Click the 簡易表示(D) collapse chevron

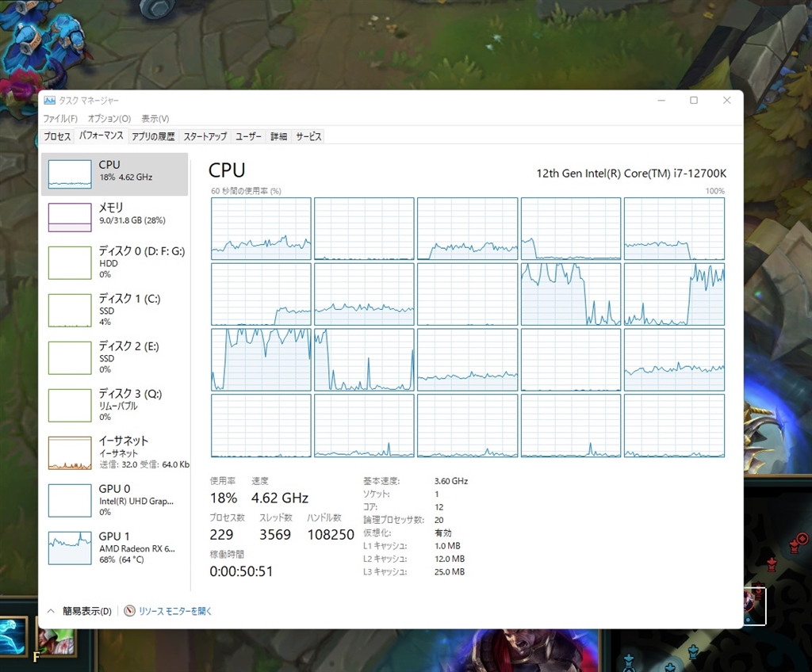pos(51,611)
